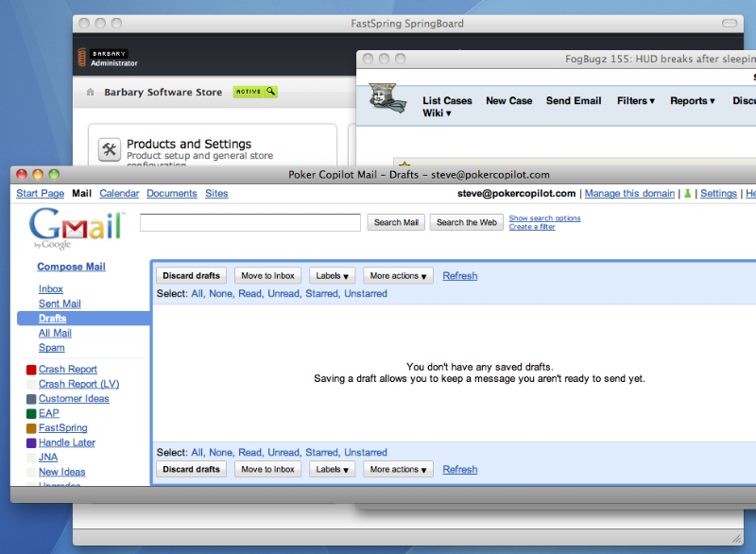Open the bottom Labels dropdown
The image size is (756, 554).
pyautogui.click(x=333, y=469)
